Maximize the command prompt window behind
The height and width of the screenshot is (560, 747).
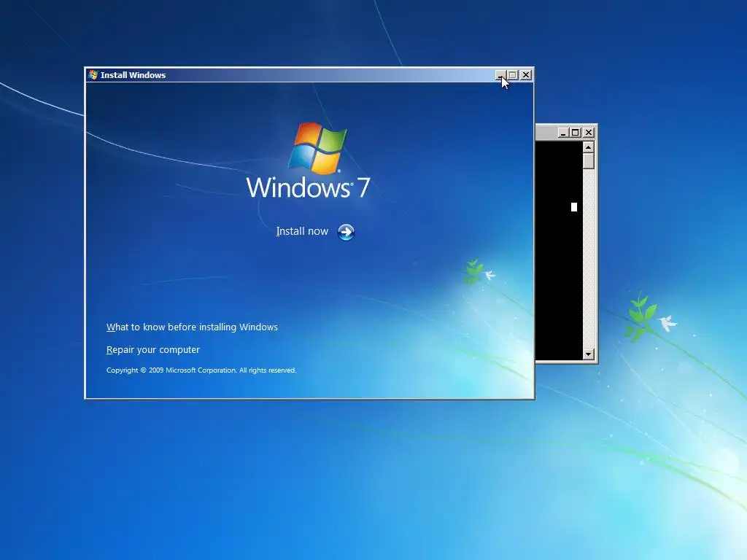coord(576,133)
